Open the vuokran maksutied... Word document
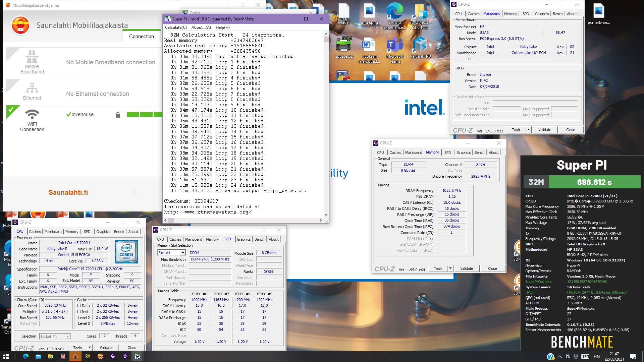 369,50
